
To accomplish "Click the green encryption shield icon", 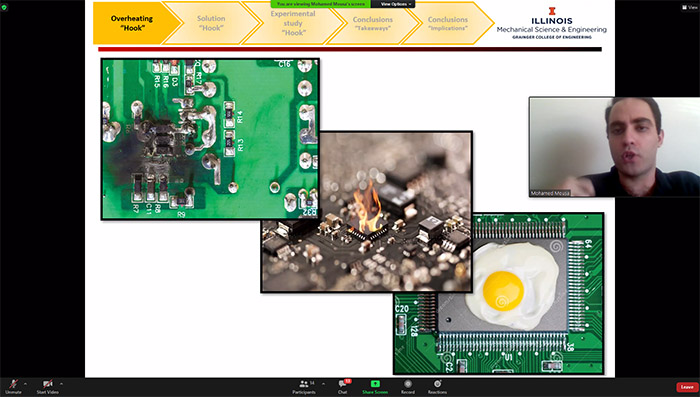I will 4,8.
